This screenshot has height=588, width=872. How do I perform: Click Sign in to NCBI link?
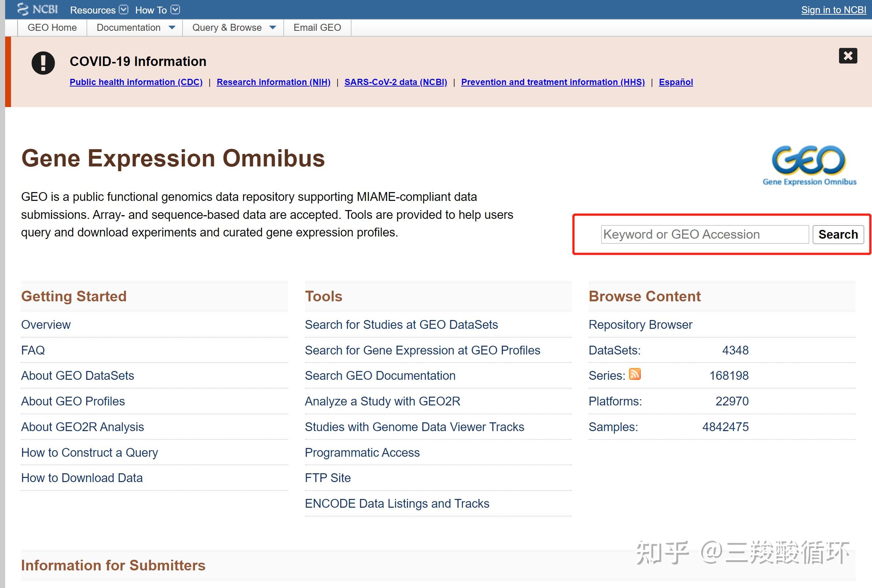tap(834, 10)
